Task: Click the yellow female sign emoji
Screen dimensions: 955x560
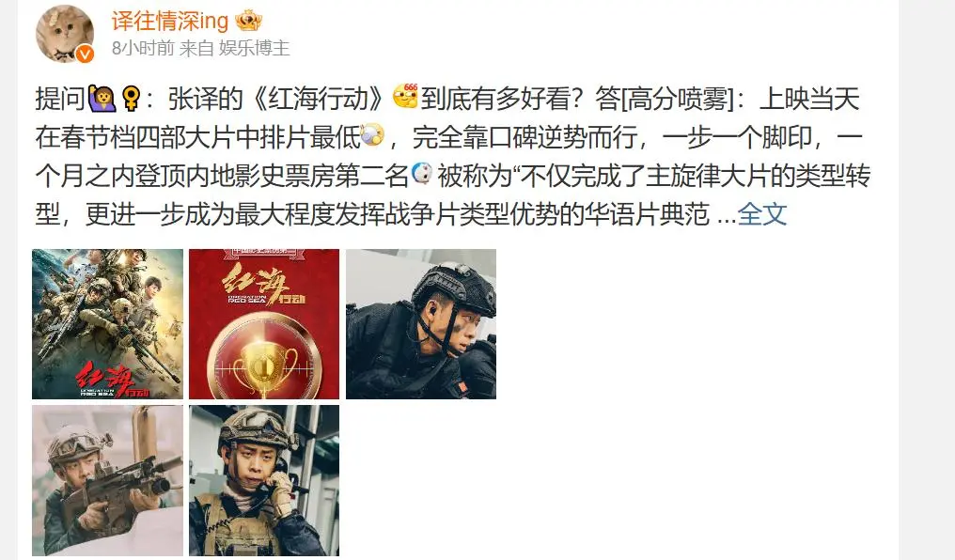Action: point(131,99)
